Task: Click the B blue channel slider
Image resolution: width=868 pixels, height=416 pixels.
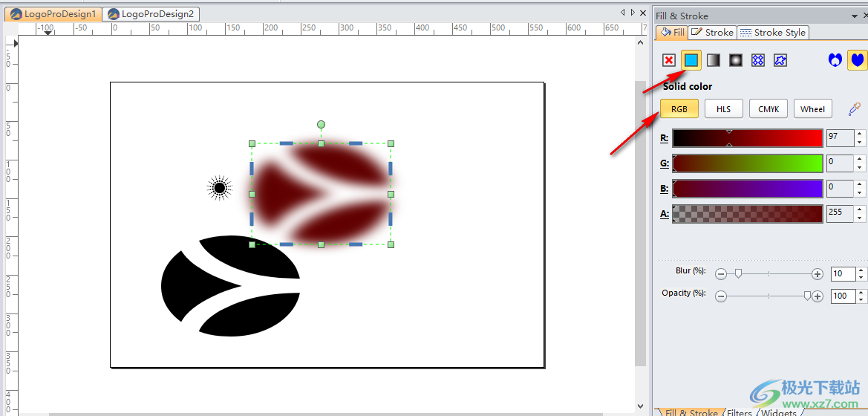Action: [x=747, y=189]
